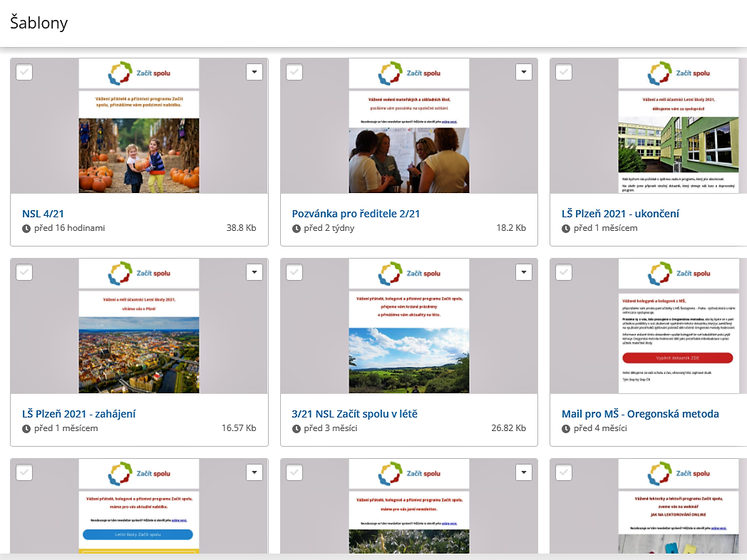747x560 pixels.
Task: Expand options arrow on jarní newsletter template card
Action: (524, 472)
